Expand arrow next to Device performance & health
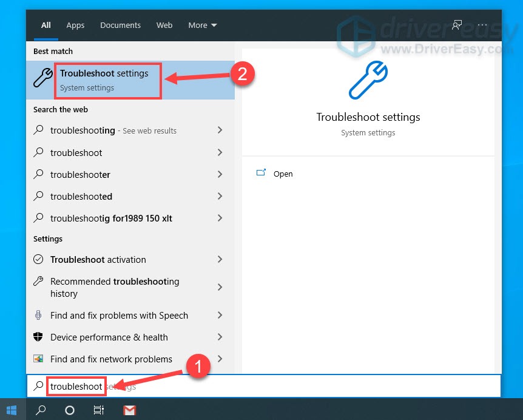Image resolution: width=523 pixels, height=420 pixels. click(x=220, y=337)
